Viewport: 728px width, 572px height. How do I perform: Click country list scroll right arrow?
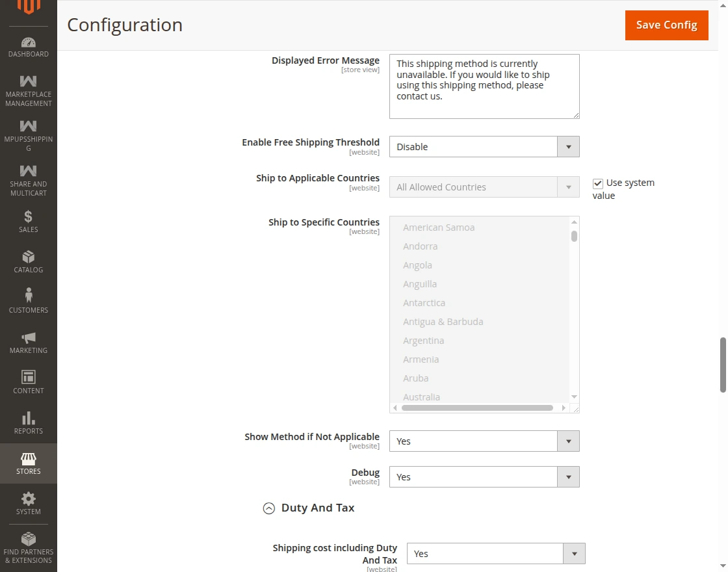pos(564,408)
